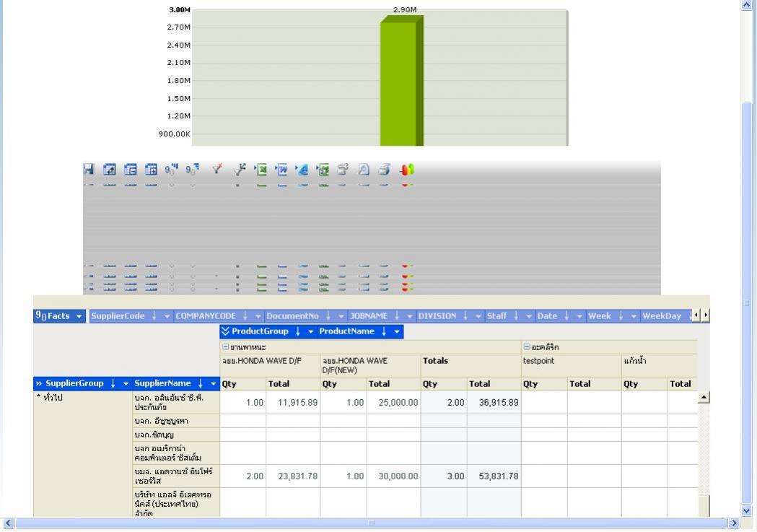This screenshot has width=757, height=532.
Task: Click the page horizontal scrollbar thumb
Action: pyautogui.click(x=371, y=523)
